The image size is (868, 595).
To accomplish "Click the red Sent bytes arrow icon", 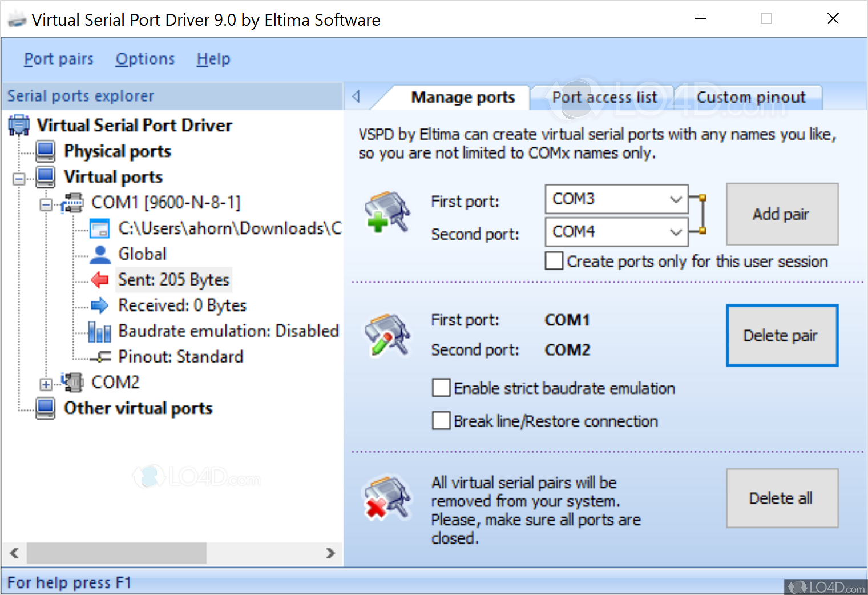I will [100, 280].
